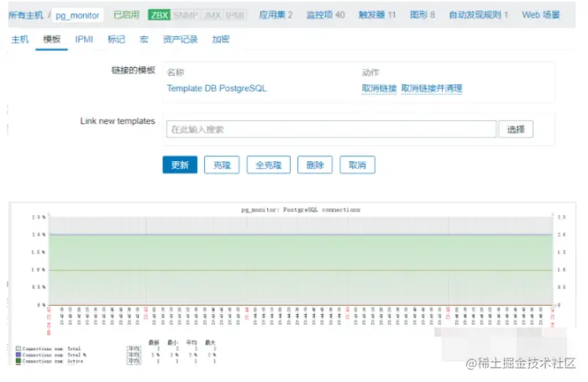Open Template DB PostgreSQL link

(x=217, y=88)
